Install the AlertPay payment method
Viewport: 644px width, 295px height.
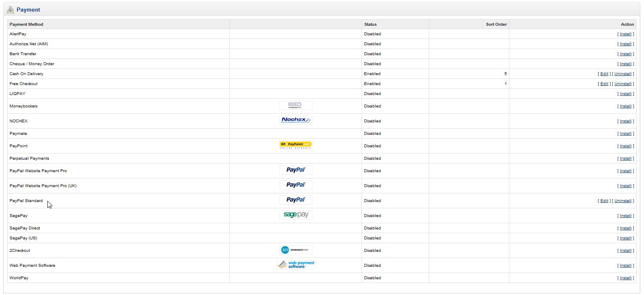(625, 34)
